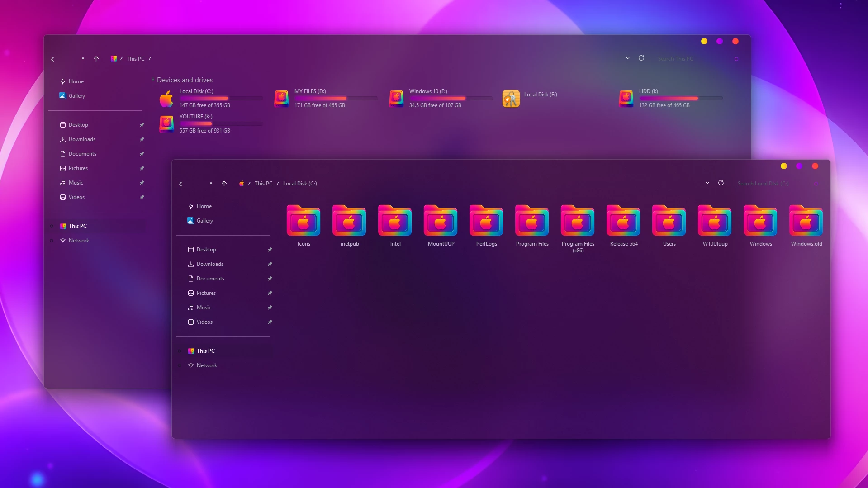Open the inetpub folder

pyautogui.click(x=349, y=226)
